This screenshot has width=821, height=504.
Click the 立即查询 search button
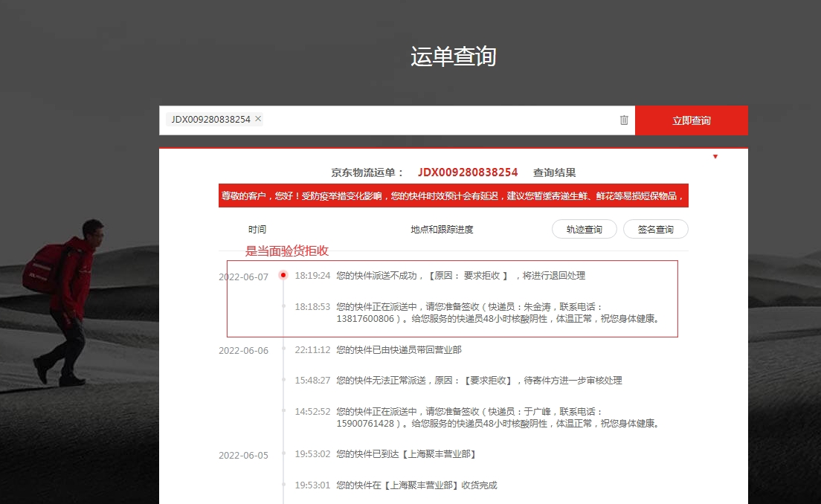[x=691, y=120]
